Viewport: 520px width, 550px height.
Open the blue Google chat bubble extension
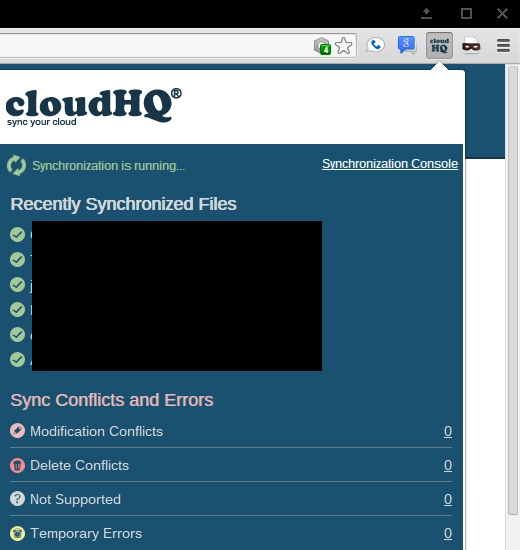click(407, 45)
